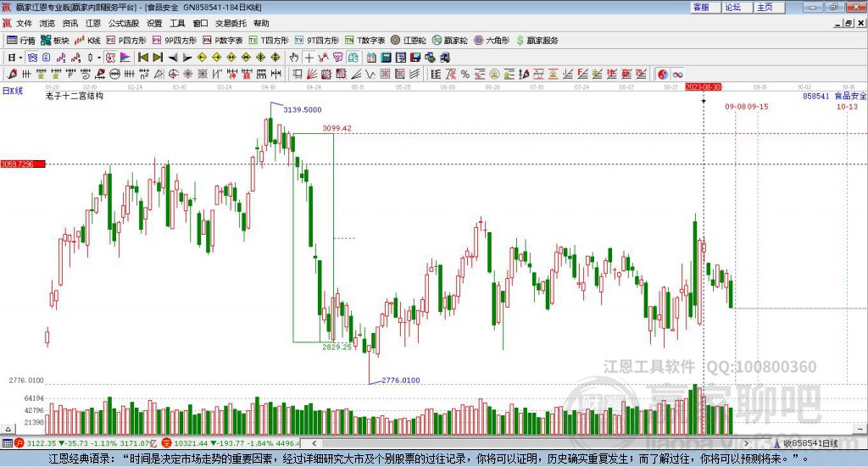Open the 文件 menu
Viewport: 868px width, 467px height.
point(24,23)
